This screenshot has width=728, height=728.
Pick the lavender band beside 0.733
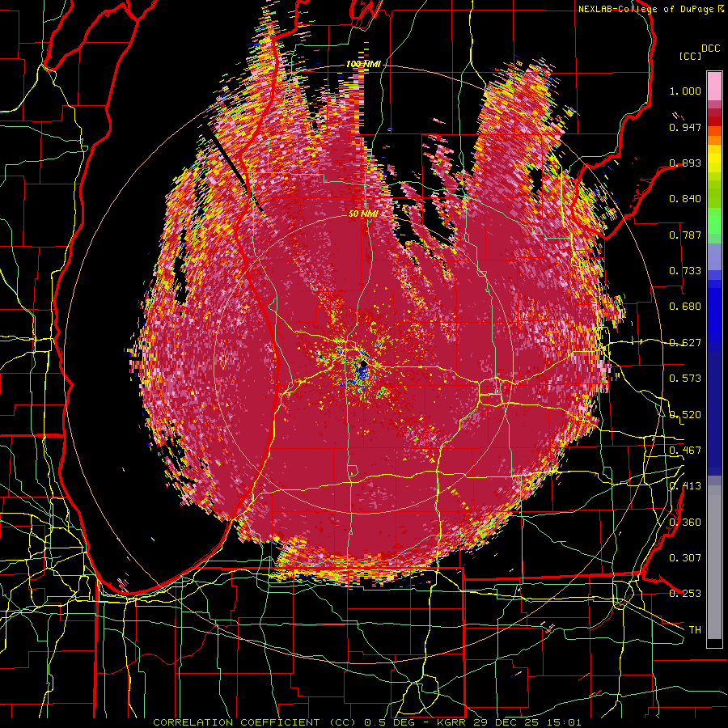click(x=714, y=256)
